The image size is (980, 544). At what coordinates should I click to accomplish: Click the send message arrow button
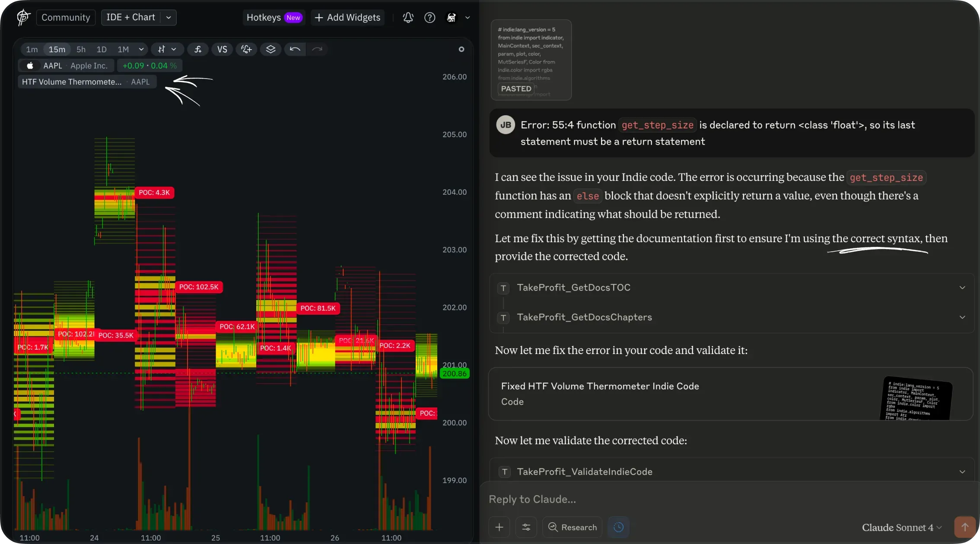tap(964, 527)
